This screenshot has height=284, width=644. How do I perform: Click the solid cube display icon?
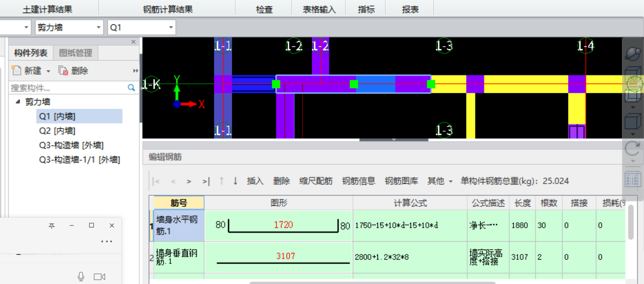click(633, 121)
